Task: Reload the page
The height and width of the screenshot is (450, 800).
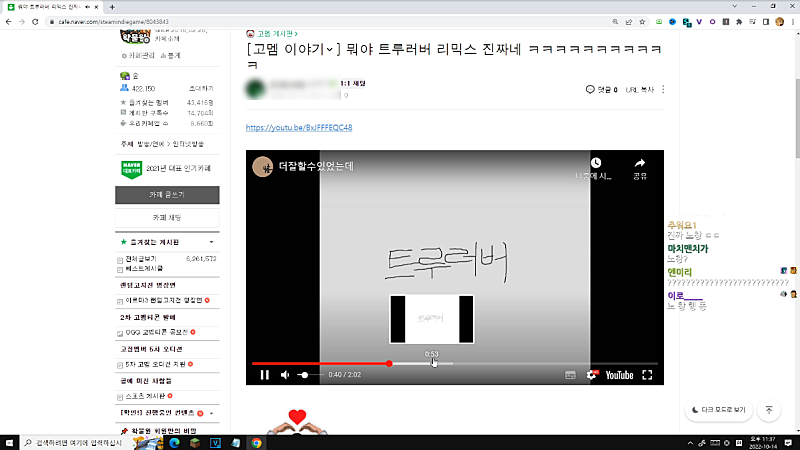Action: (x=35, y=22)
